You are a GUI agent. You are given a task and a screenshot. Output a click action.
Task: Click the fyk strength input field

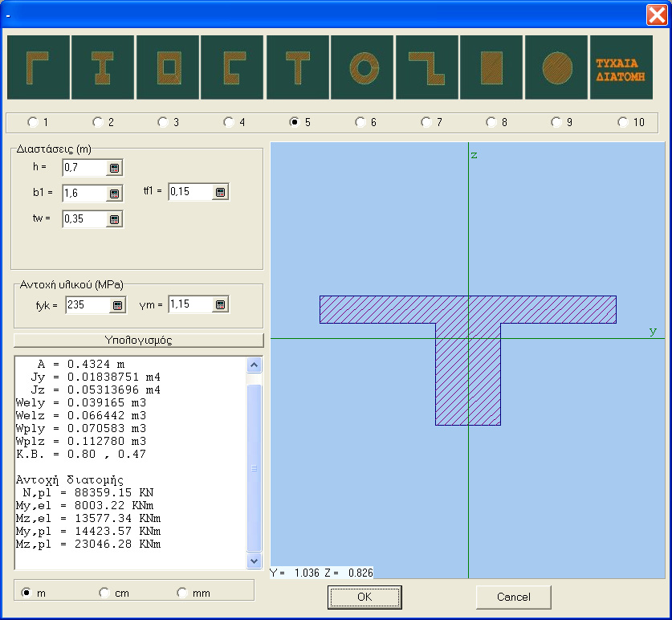pos(88,305)
